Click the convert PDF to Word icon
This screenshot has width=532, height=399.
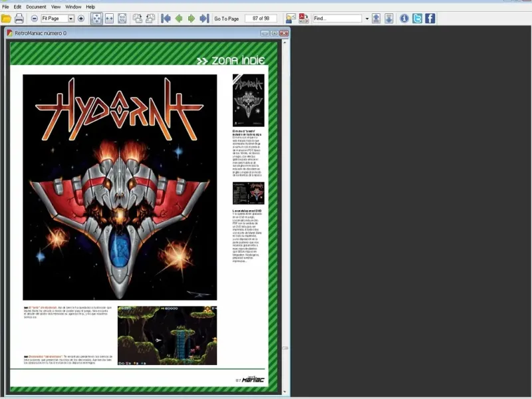coord(304,19)
